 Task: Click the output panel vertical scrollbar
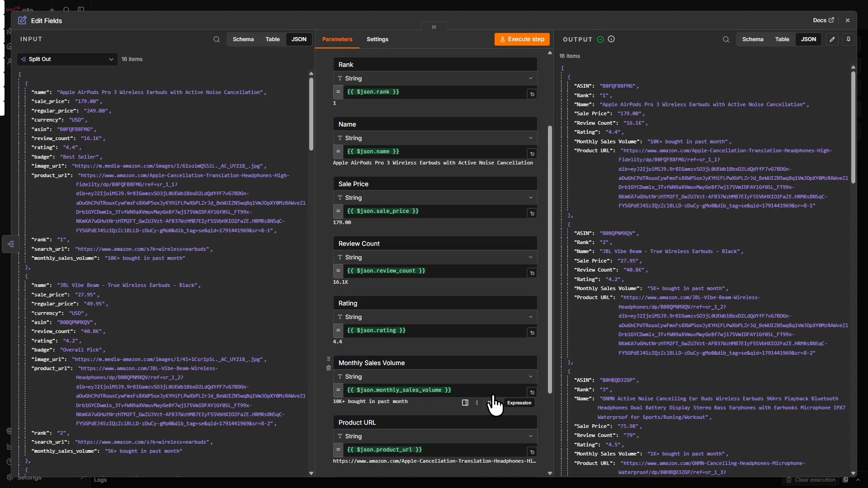(x=853, y=128)
